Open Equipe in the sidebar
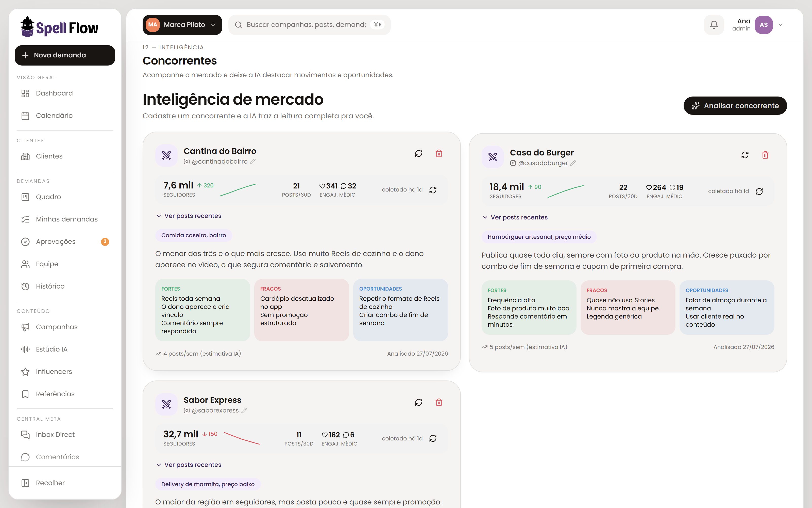The height and width of the screenshot is (508, 812). pyautogui.click(x=65, y=264)
